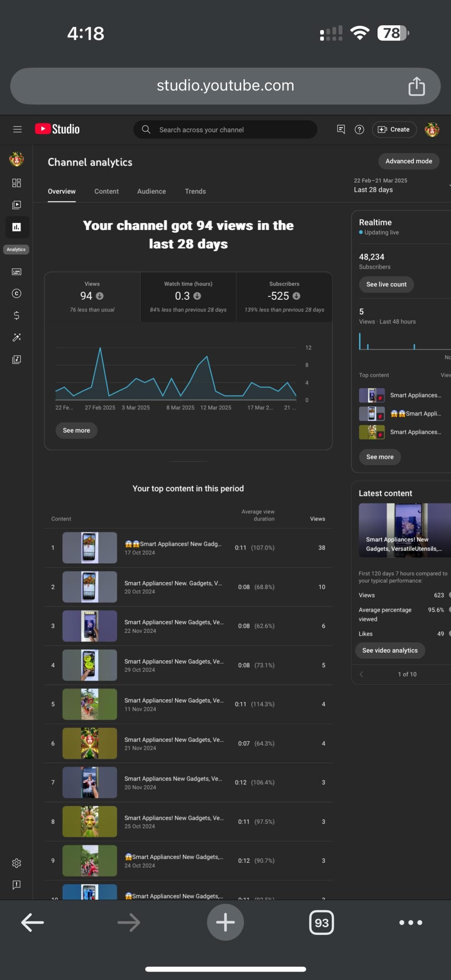
Task: Go to previous latest content card
Action: (361, 674)
